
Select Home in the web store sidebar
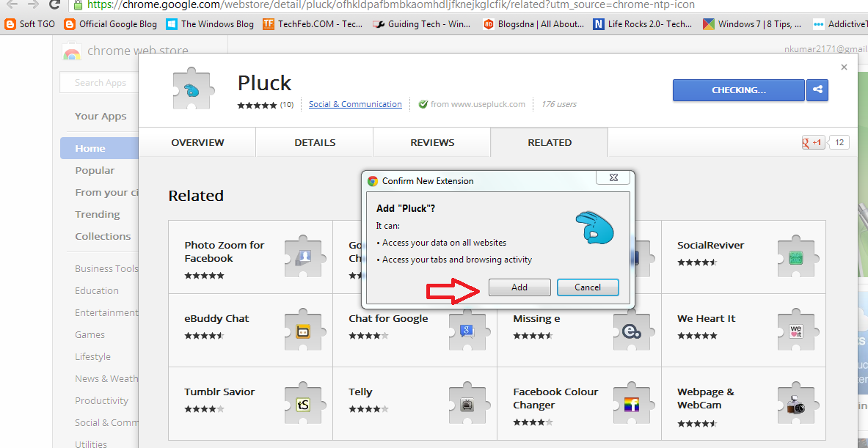tap(100, 148)
